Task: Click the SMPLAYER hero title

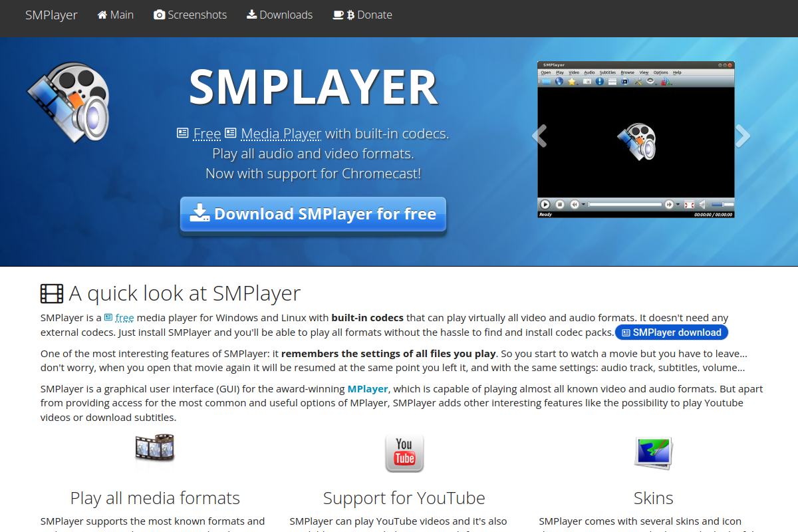Action: [313, 87]
